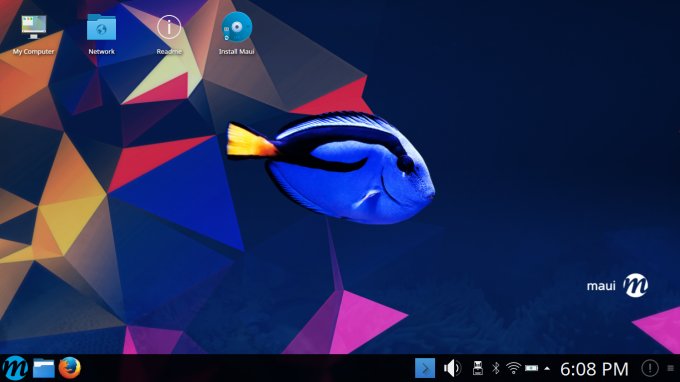Viewport: 680px width, 382px height.
Task: Open the notifications exclamation icon
Action: click(650, 368)
